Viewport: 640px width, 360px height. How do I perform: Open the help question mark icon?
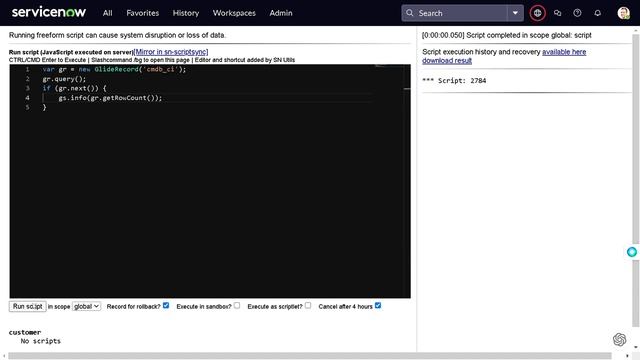(577, 13)
